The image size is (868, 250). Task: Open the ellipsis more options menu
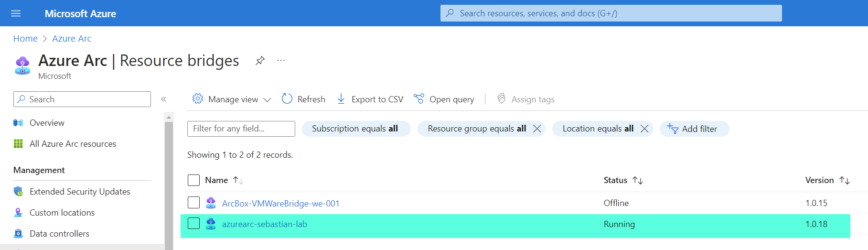(281, 61)
